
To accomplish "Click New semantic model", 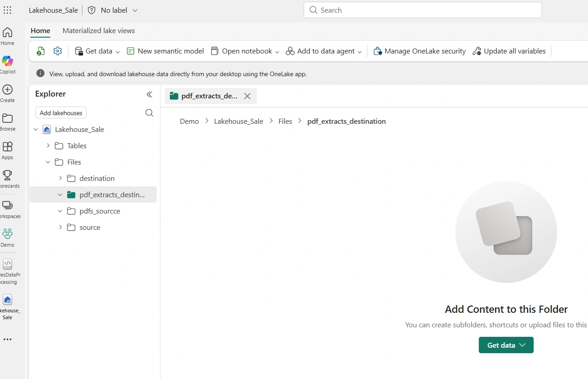I will click(165, 51).
